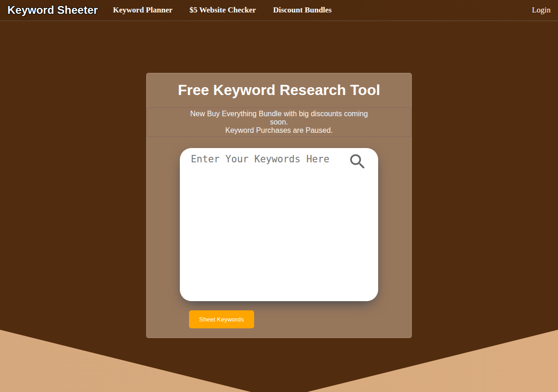
Task: Click the Free Keyword Research Tool heading
Action: pos(279,90)
